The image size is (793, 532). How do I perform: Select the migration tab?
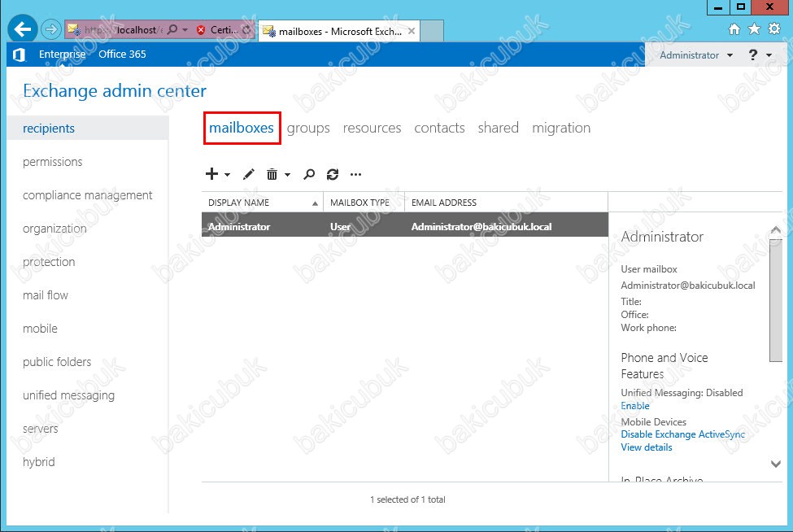click(x=561, y=129)
